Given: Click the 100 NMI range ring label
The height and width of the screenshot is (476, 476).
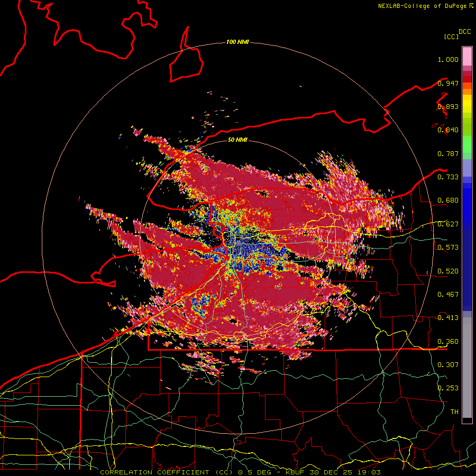Looking at the screenshot, I should (237, 42).
